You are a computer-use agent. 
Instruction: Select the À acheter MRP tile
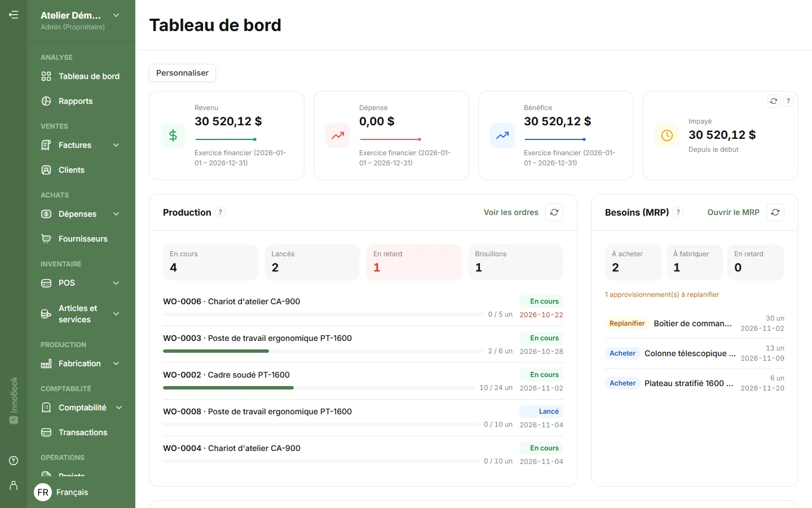coord(633,262)
